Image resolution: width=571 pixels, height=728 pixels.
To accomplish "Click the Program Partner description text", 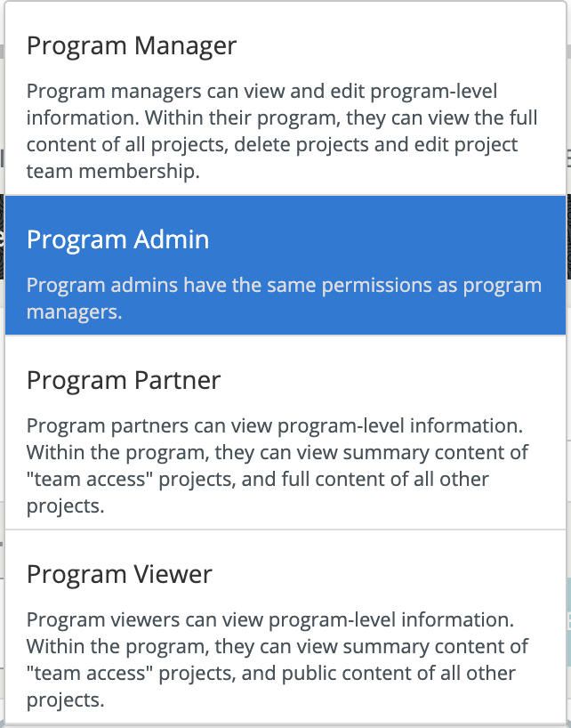I will click(277, 465).
